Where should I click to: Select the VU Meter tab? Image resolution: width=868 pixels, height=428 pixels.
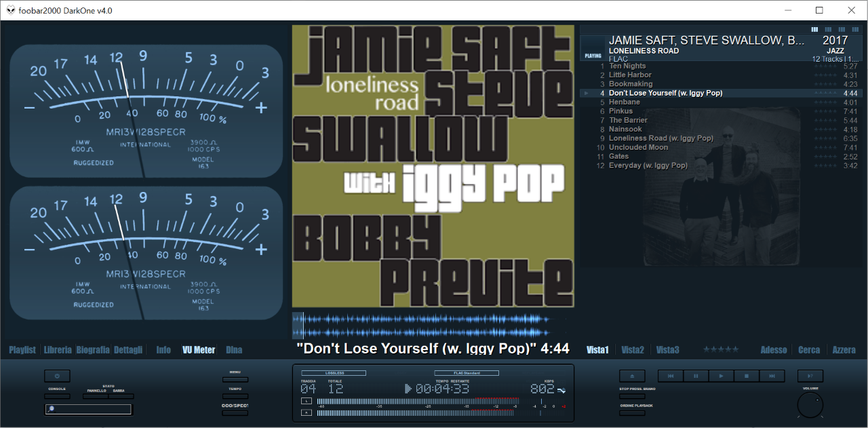(199, 350)
